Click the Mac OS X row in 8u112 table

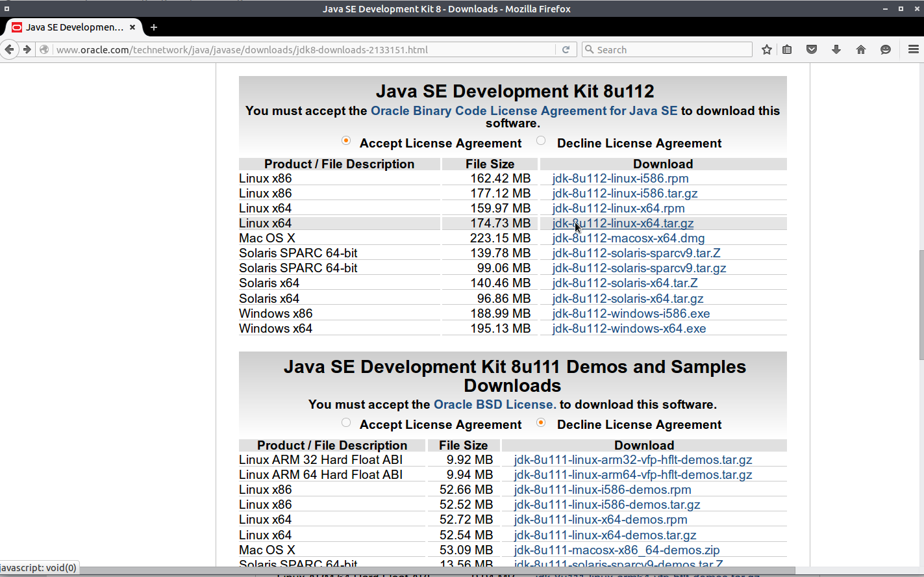[x=513, y=238]
